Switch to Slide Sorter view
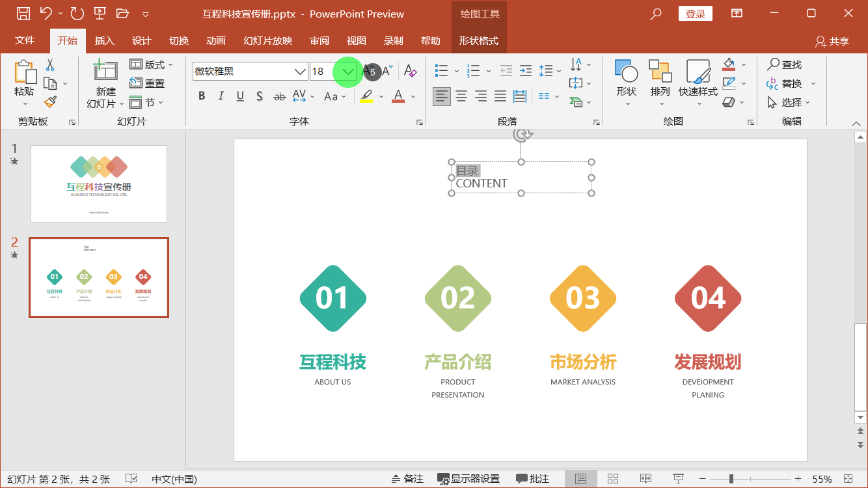 613,479
